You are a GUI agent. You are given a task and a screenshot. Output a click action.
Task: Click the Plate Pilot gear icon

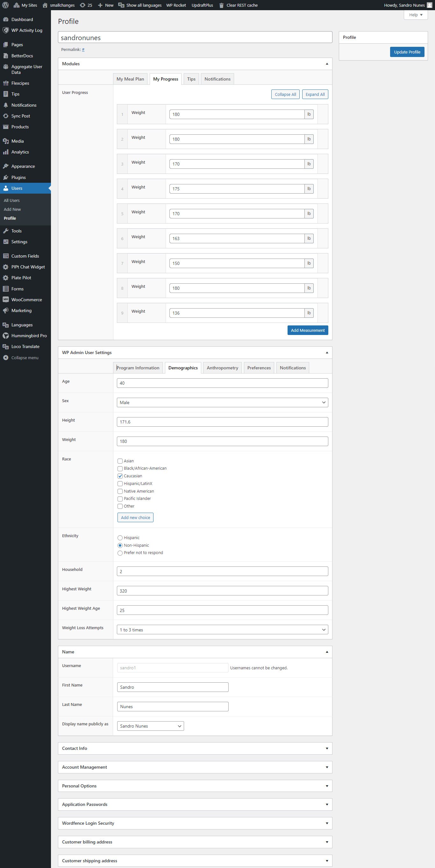[6, 278]
